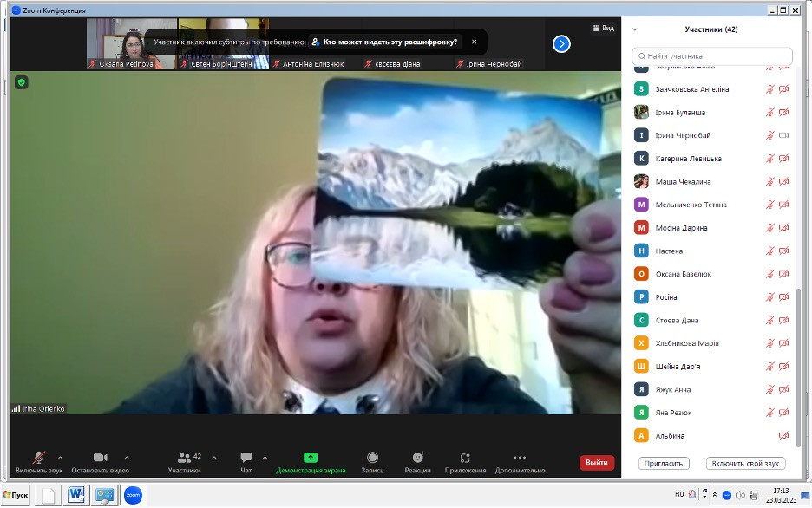Go to next gallery page arrow
Viewport: 812px width, 508px height.
pyautogui.click(x=561, y=44)
